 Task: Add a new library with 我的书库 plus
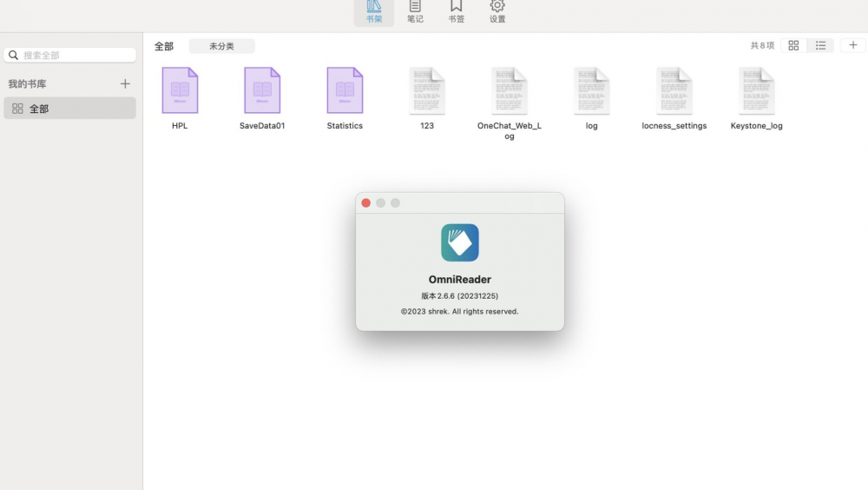tap(125, 83)
